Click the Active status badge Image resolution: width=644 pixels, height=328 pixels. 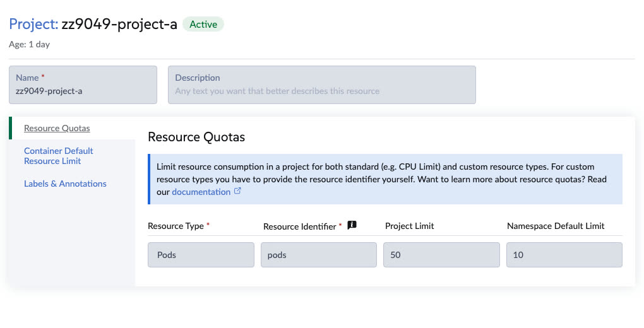pyautogui.click(x=203, y=24)
